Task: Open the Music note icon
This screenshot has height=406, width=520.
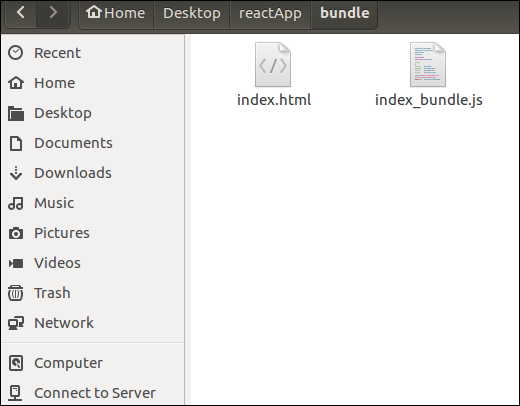Action: 16,203
